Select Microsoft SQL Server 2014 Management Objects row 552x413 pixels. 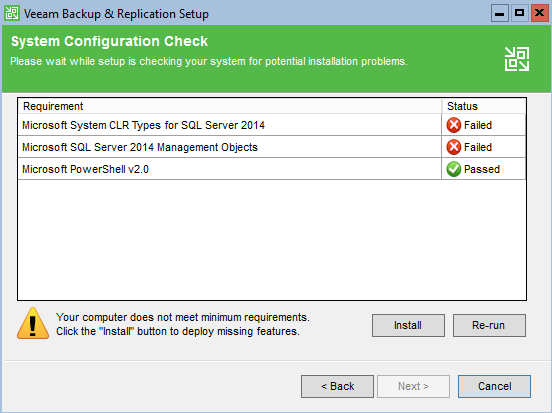tap(272, 147)
